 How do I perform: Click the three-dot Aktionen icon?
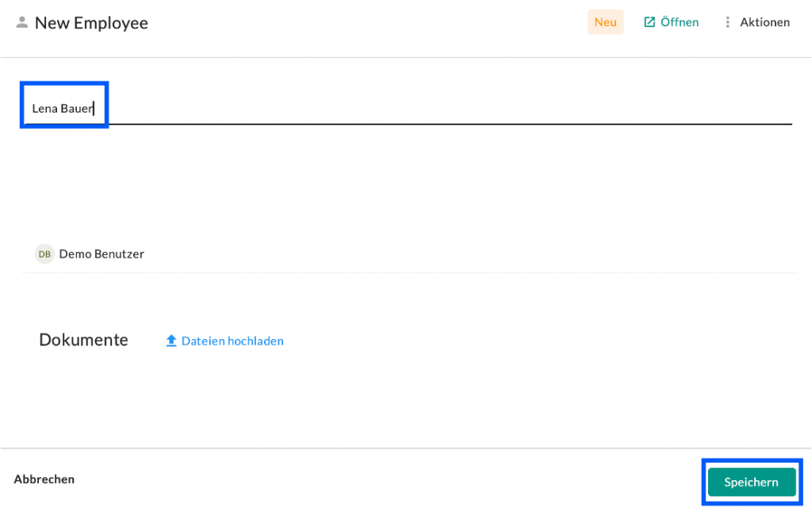[x=727, y=22]
